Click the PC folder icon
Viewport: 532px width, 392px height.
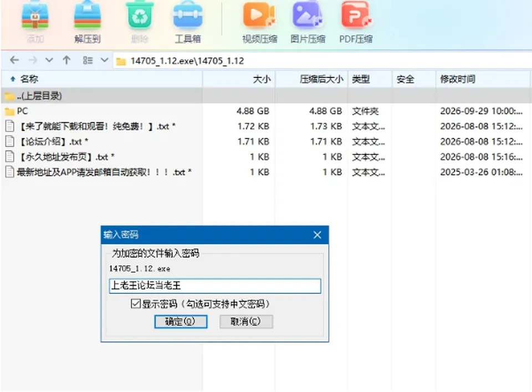click(x=9, y=111)
